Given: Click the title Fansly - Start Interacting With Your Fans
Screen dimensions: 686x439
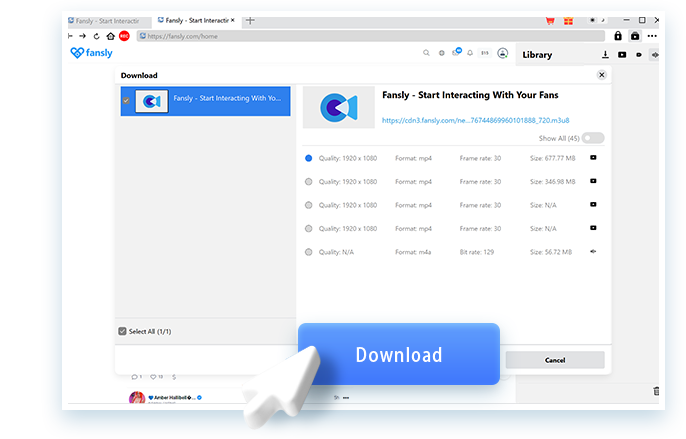Looking at the screenshot, I should click(470, 95).
